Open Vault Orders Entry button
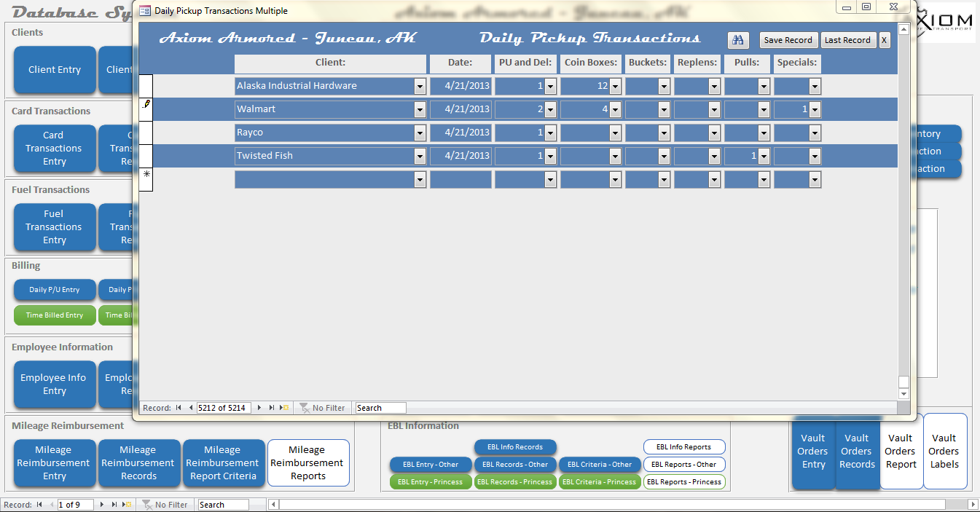980x512 pixels. [813, 452]
